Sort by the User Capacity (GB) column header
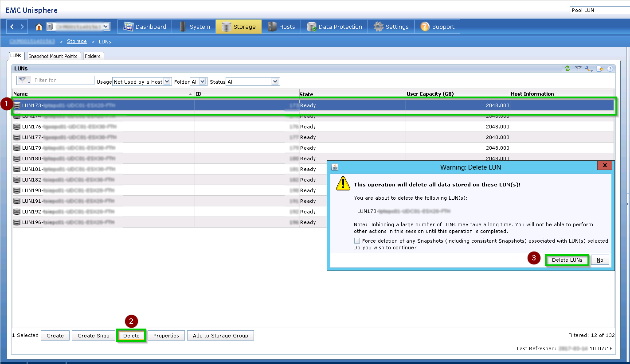The width and height of the screenshot is (630, 364). coord(458,94)
